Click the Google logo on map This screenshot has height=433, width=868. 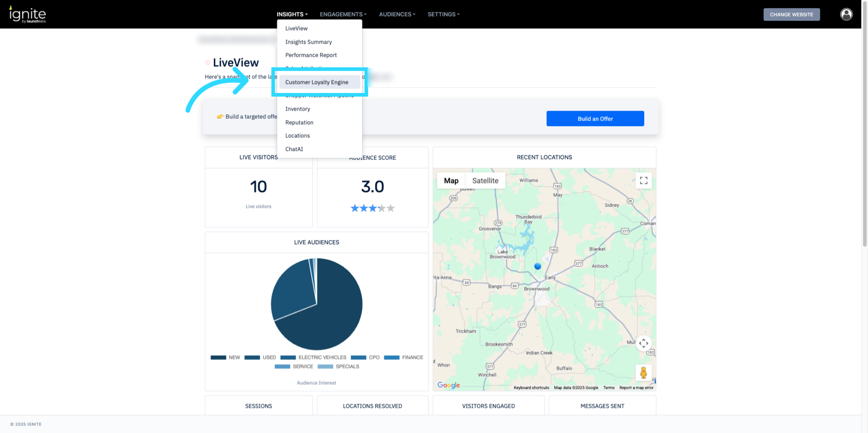tap(448, 385)
